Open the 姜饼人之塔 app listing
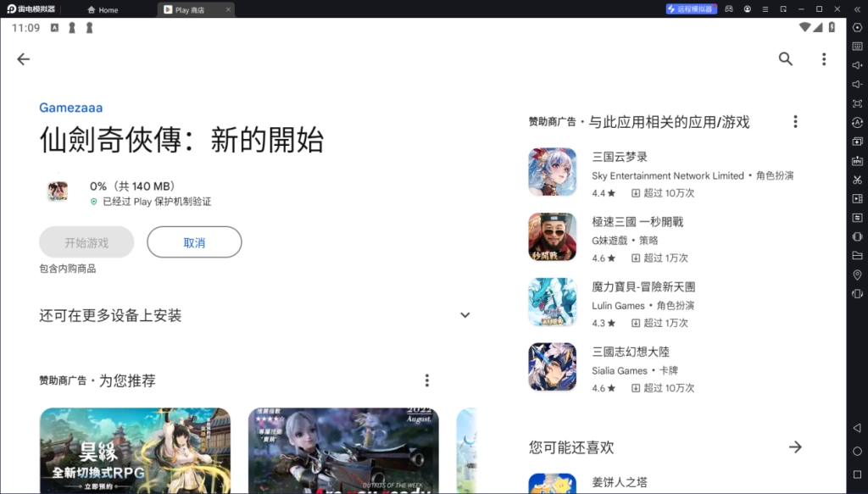 click(665, 483)
